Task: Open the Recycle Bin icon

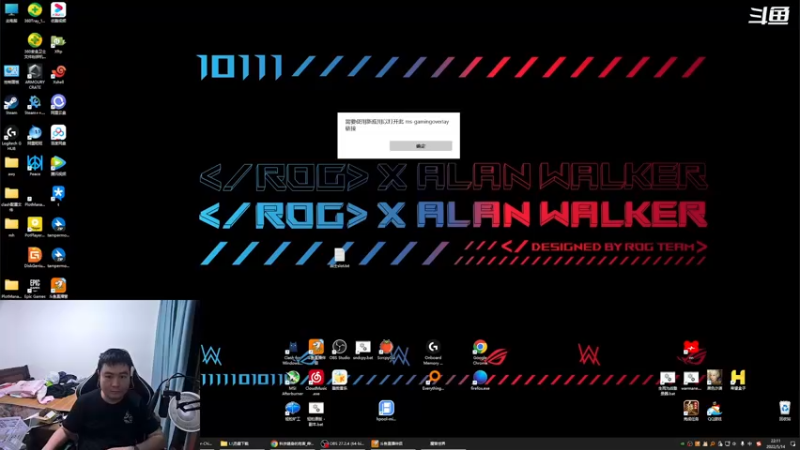Action: [x=785, y=411]
